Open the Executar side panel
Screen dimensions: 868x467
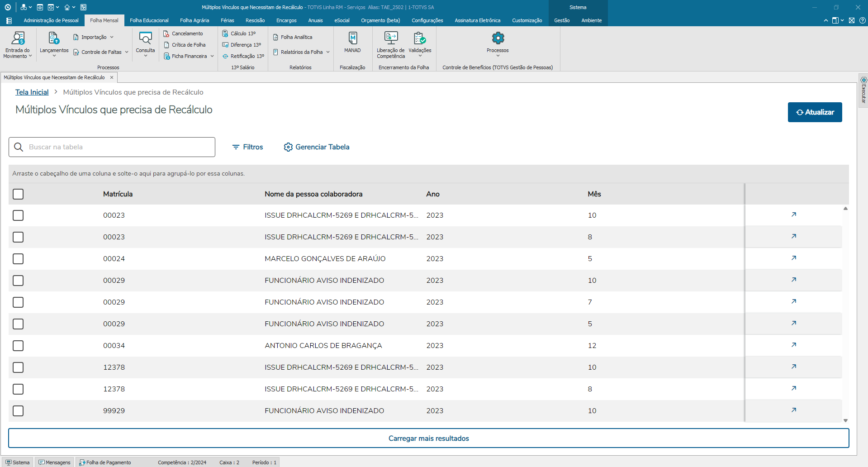point(863,90)
